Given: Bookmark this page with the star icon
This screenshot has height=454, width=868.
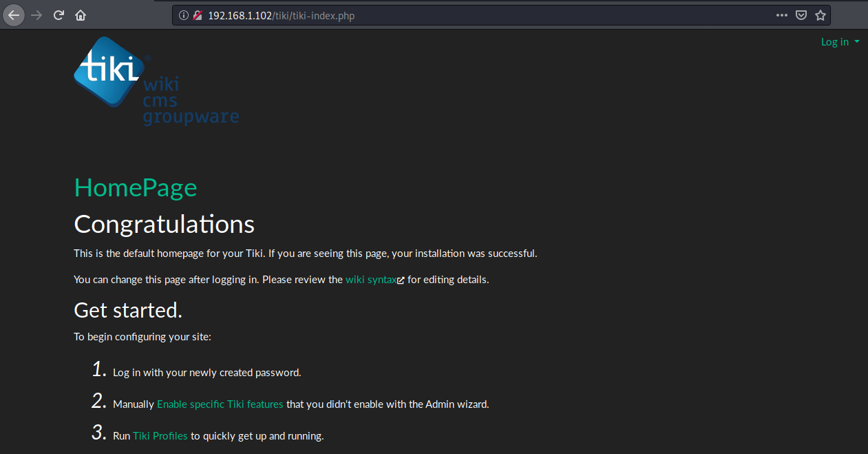Looking at the screenshot, I should (820, 14).
